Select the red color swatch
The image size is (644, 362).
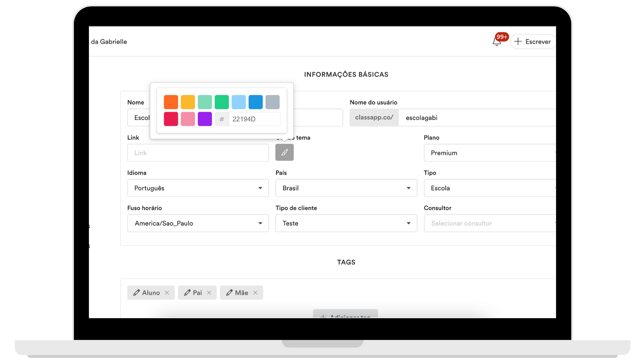[171, 119]
